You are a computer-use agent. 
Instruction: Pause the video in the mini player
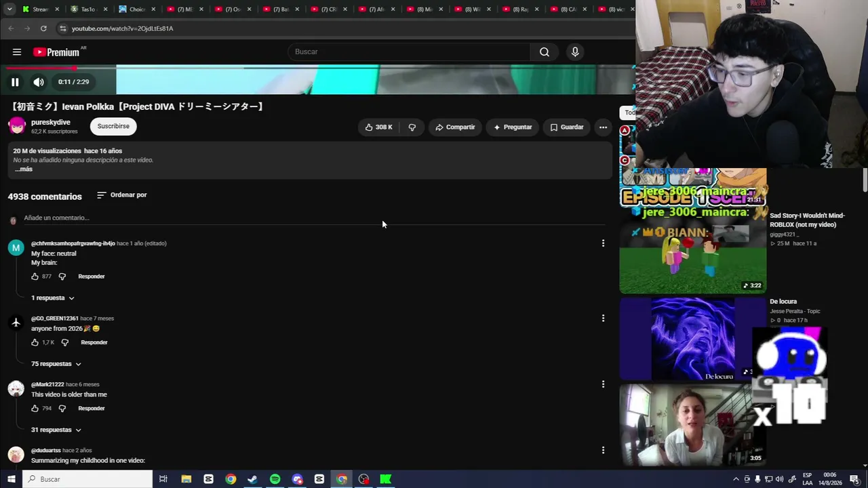[15, 82]
